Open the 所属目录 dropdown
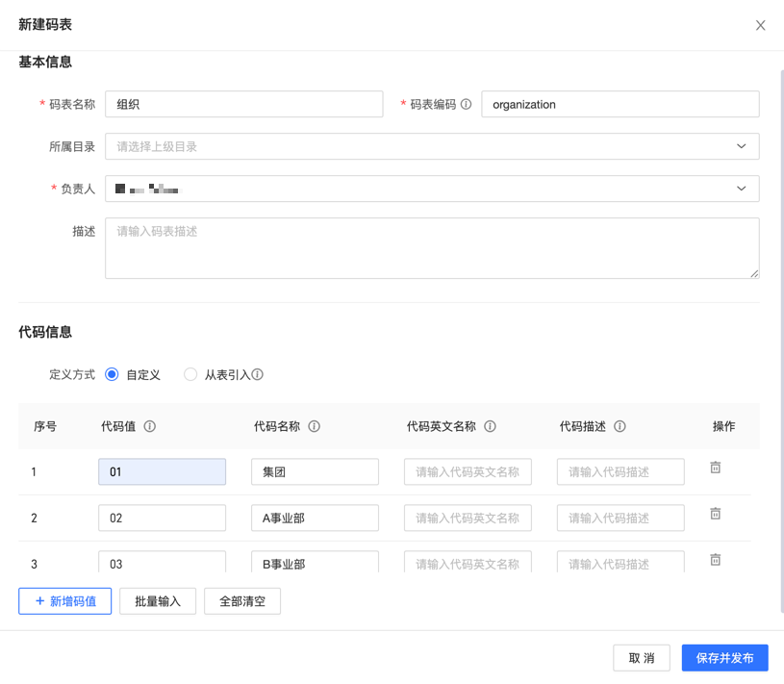 coord(432,146)
